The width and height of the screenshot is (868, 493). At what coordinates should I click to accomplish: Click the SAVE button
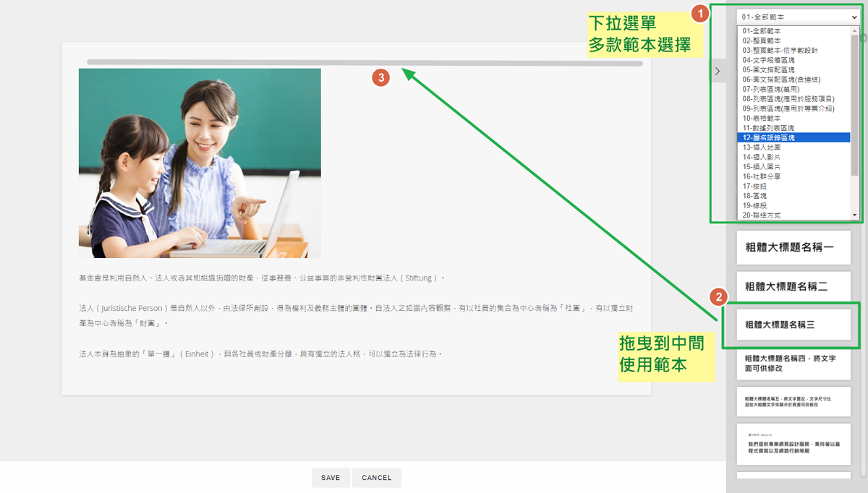point(331,478)
